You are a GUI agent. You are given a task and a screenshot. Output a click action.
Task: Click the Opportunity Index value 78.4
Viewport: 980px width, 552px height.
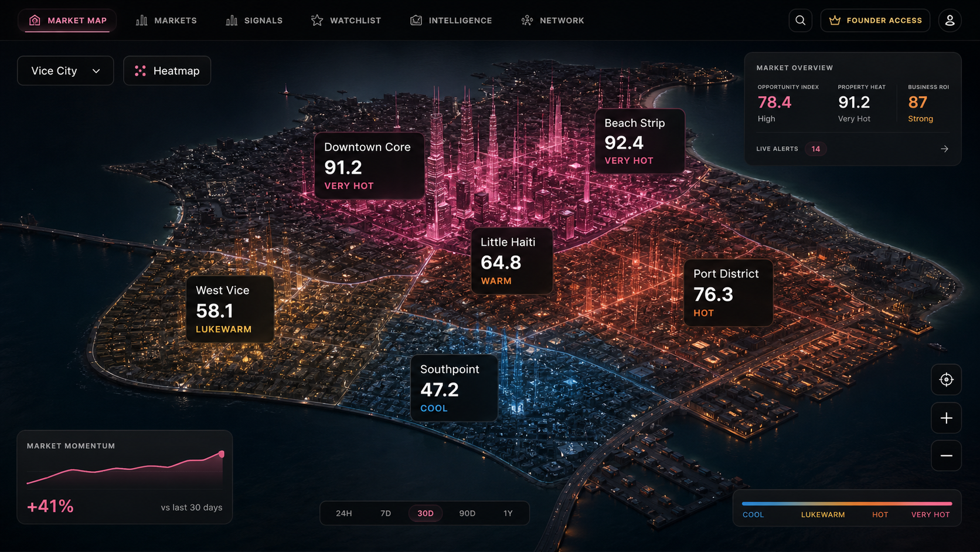tap(774, 103)
